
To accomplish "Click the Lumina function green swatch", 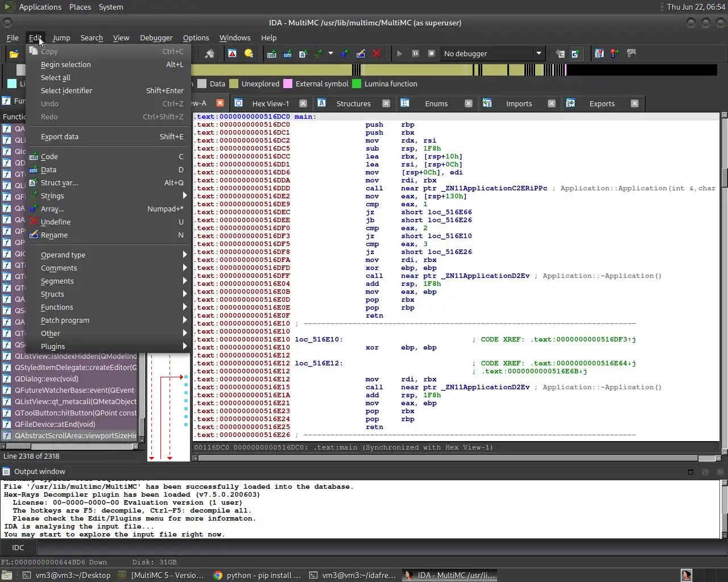I will (x=357, y=84).
